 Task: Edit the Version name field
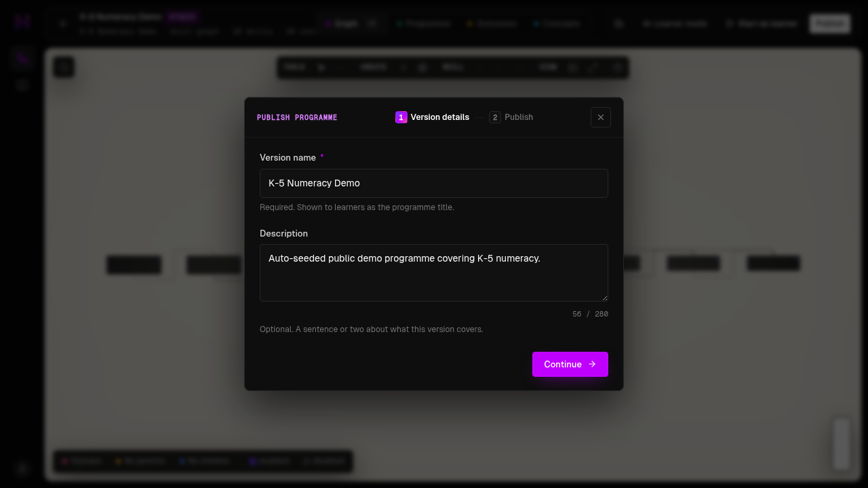tap(434, 183)
